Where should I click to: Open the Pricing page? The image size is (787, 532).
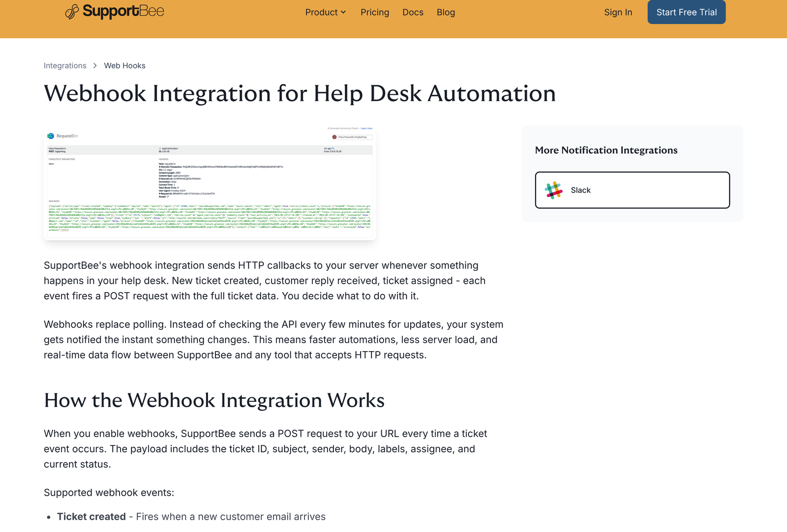pos(375,12)
